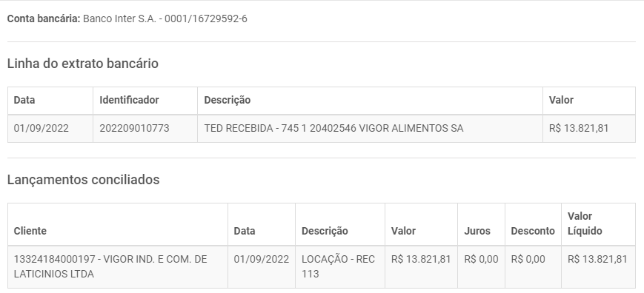Select identifier 202209010773 cell
This screenshot has height=293, width=644.
click(x=134, y=128)
